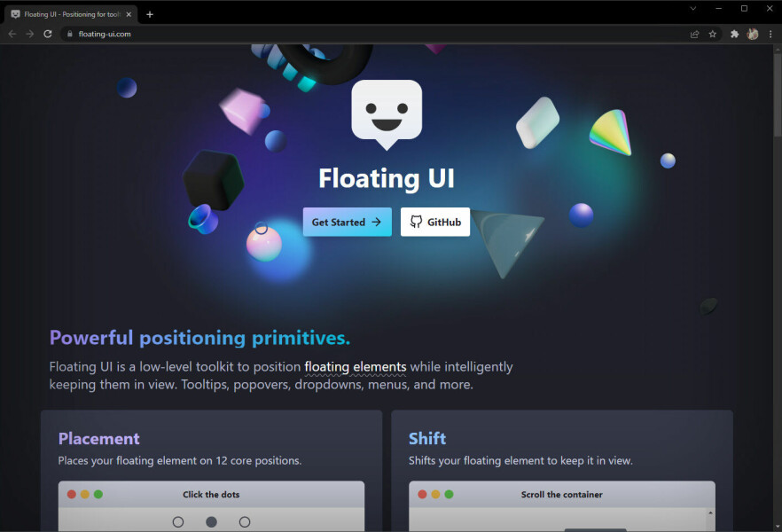Click the 'floating elements' underlined term

(x=355, y=367)
